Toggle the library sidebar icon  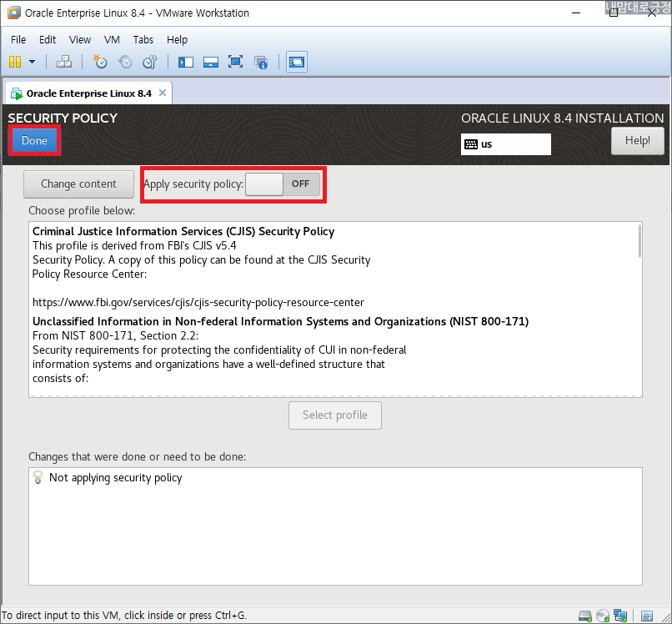(186, 63)
